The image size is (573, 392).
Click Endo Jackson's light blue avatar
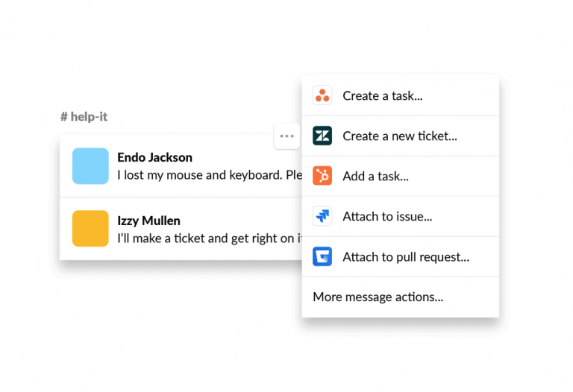point(90,165)
